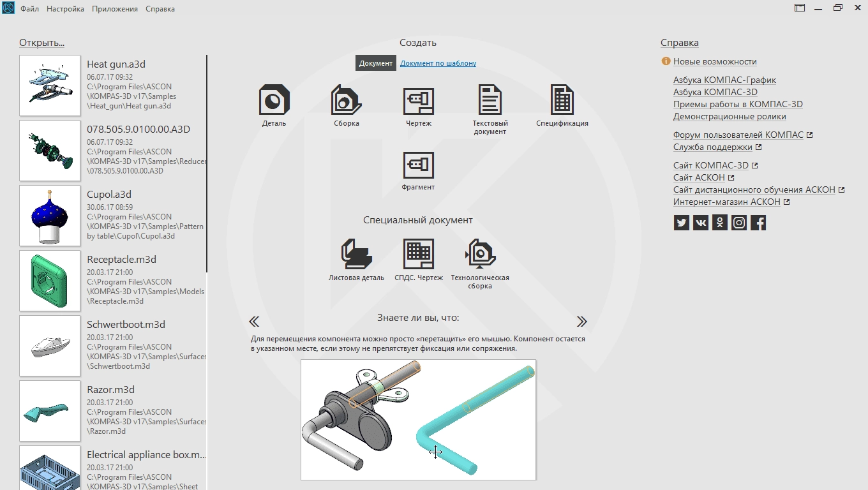The image size is (868, 490).
Task: Open Демонстрационные ролики link
Action: pos(730,116)
